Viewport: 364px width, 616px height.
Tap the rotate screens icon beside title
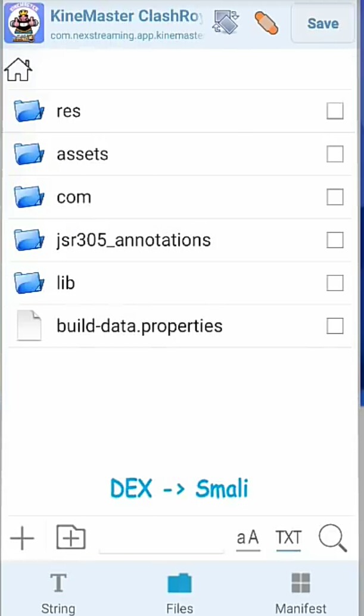(226, 23)
